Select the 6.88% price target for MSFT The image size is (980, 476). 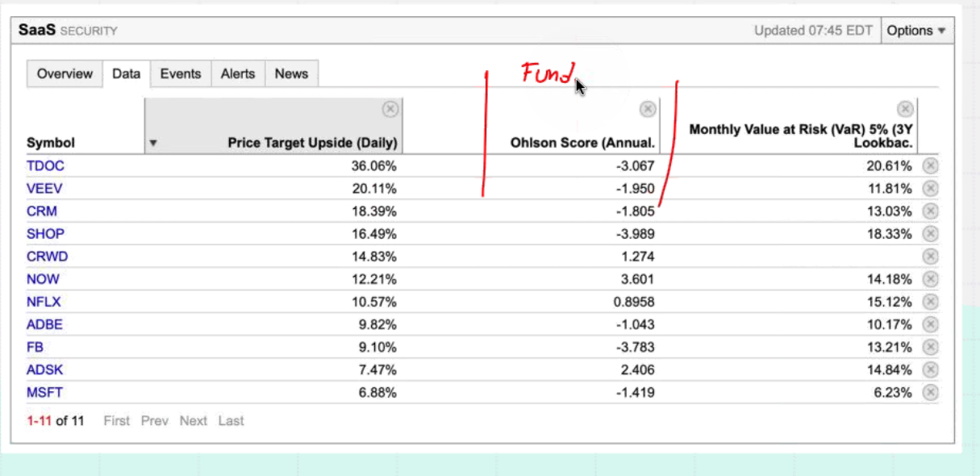[x=379, y=392]
